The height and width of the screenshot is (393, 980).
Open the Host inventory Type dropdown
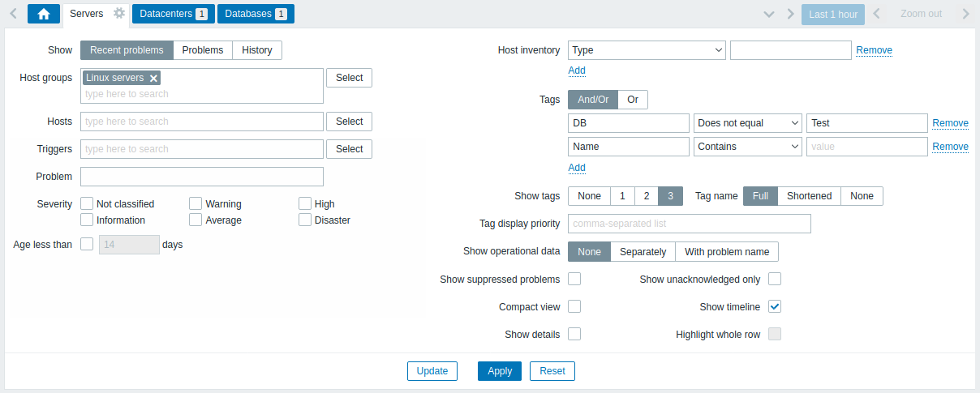[x=647, y=50]
